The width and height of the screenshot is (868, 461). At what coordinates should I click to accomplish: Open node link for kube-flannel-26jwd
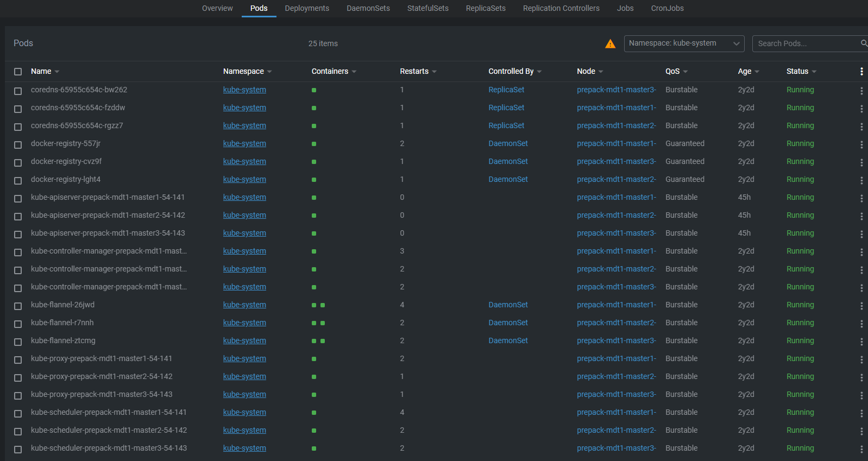617,305
